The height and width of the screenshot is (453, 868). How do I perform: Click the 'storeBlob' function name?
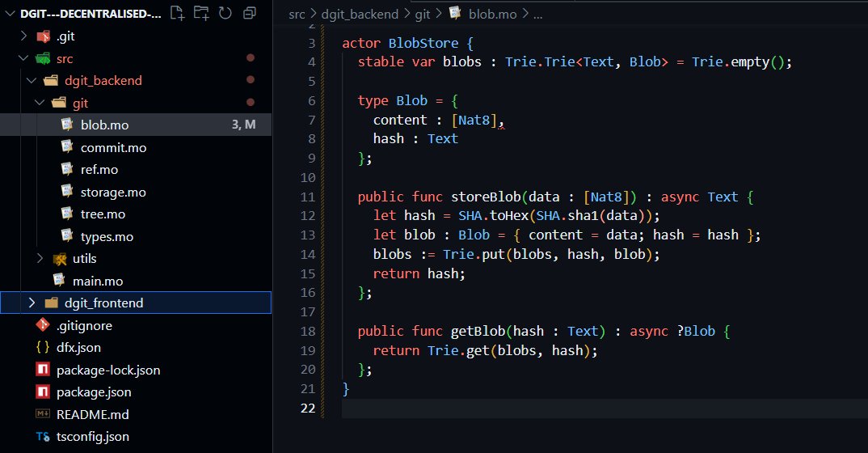[486, 197]
